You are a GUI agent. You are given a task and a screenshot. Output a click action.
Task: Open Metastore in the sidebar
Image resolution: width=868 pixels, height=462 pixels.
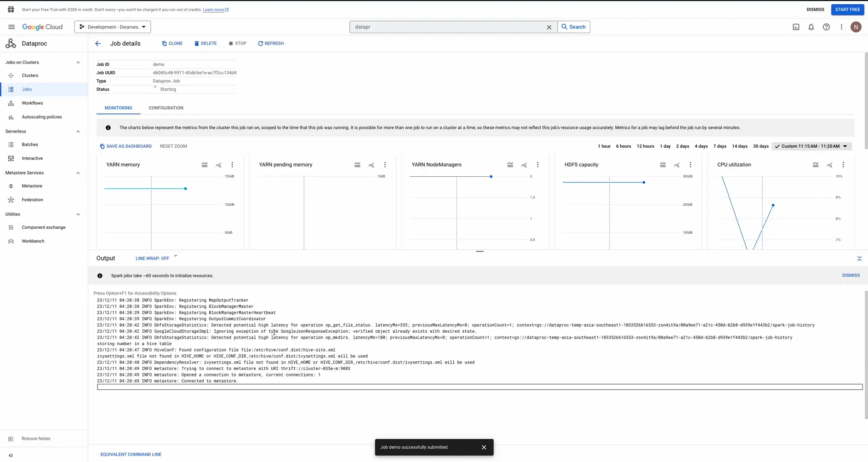(x=44, y=186)
